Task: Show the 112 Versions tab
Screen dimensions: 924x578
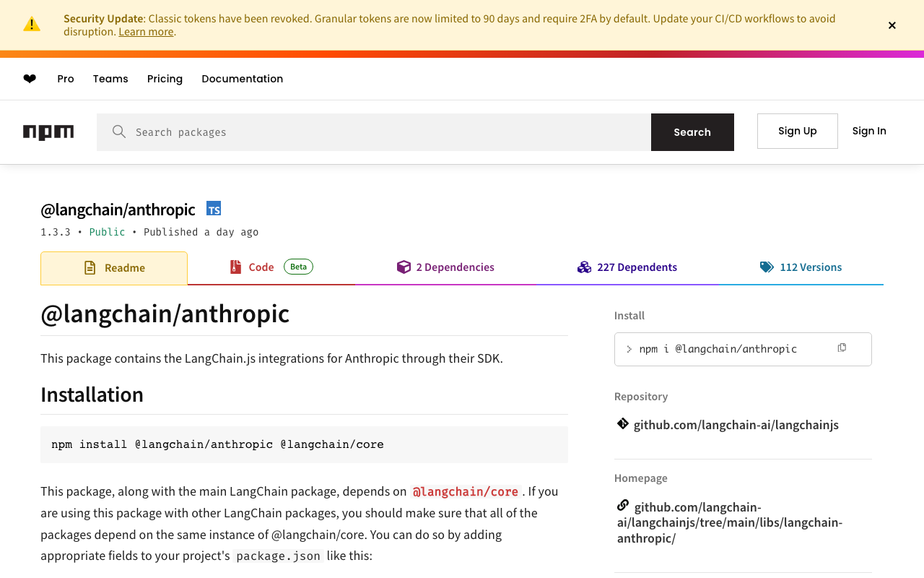Action: click(801, 267)
